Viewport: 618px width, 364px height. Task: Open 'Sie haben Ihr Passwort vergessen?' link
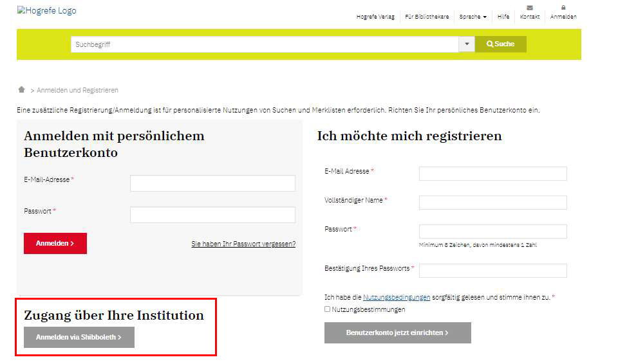click(243, 244)
